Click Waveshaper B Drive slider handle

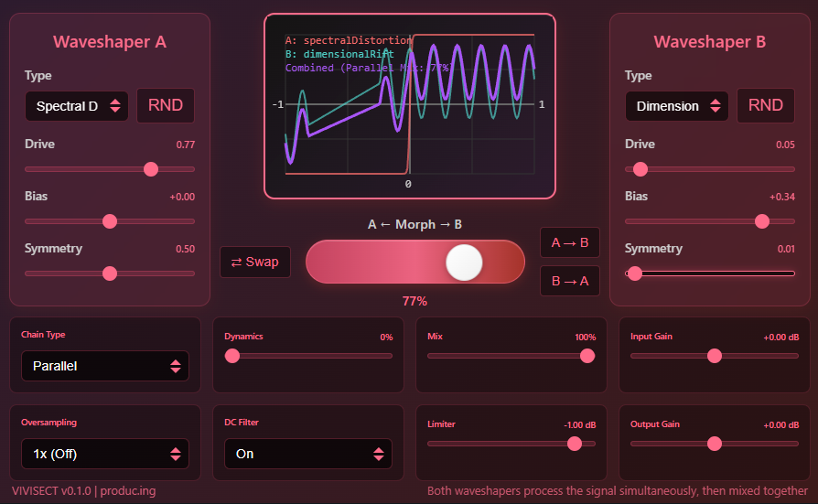point(640,169)
